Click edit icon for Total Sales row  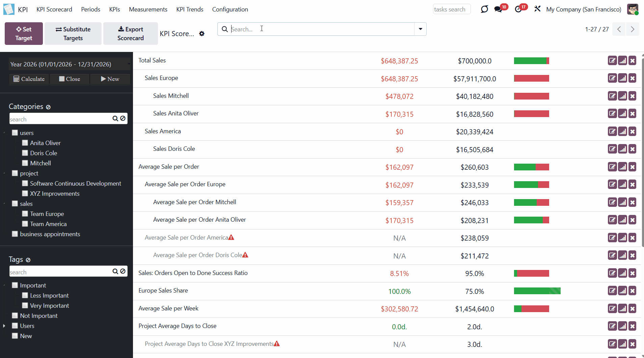(612, 61)
